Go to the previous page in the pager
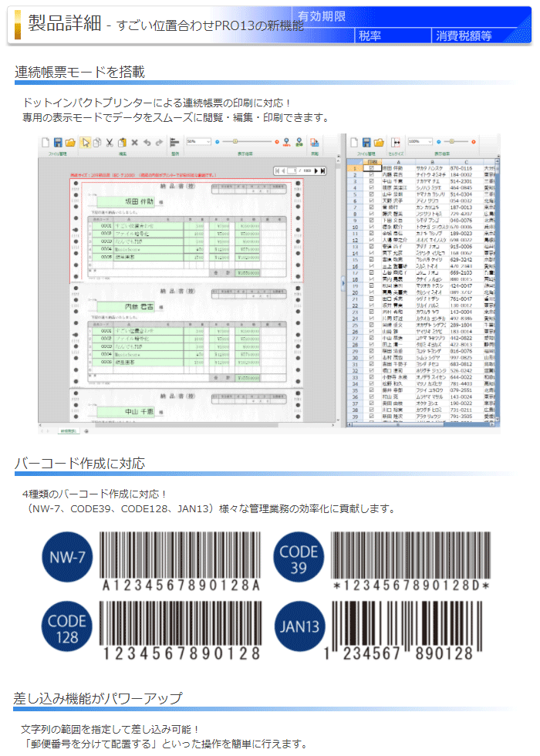The height and width of the screenshot is (756, 540). pyautogui.click(x=283, y=170)
